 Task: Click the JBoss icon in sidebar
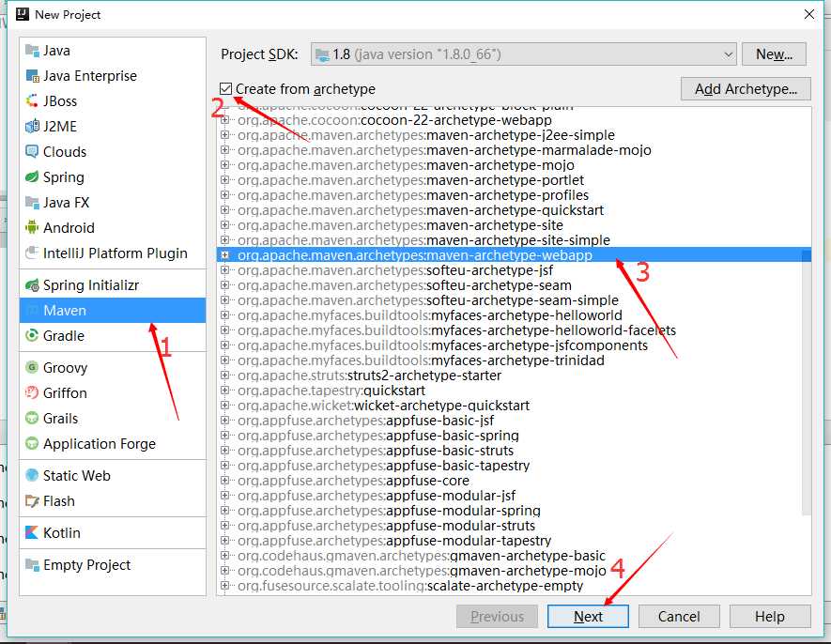click(x=32, y=101)
